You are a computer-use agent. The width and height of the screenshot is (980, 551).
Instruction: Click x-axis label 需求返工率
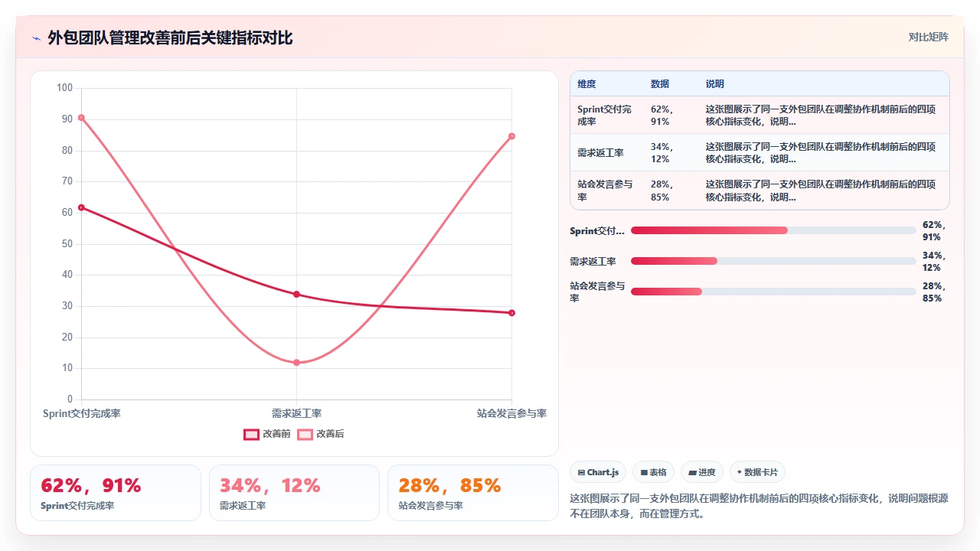(x=296, y=413)
